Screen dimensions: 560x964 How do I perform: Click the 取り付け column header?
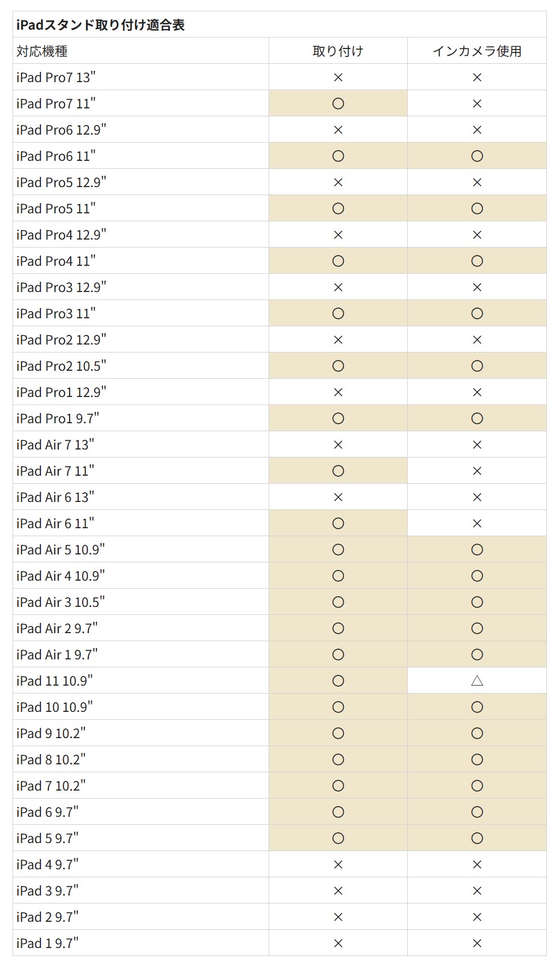click(x=338, y=51)
